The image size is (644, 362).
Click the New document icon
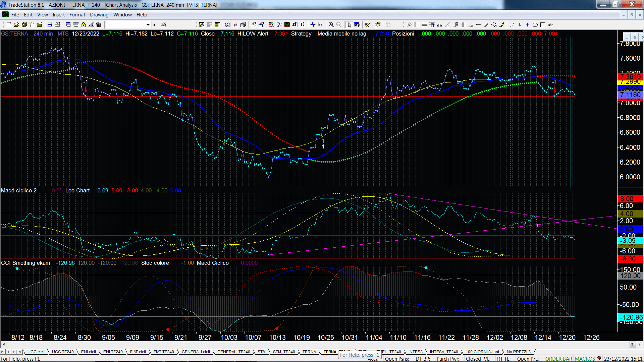point(9,25)
